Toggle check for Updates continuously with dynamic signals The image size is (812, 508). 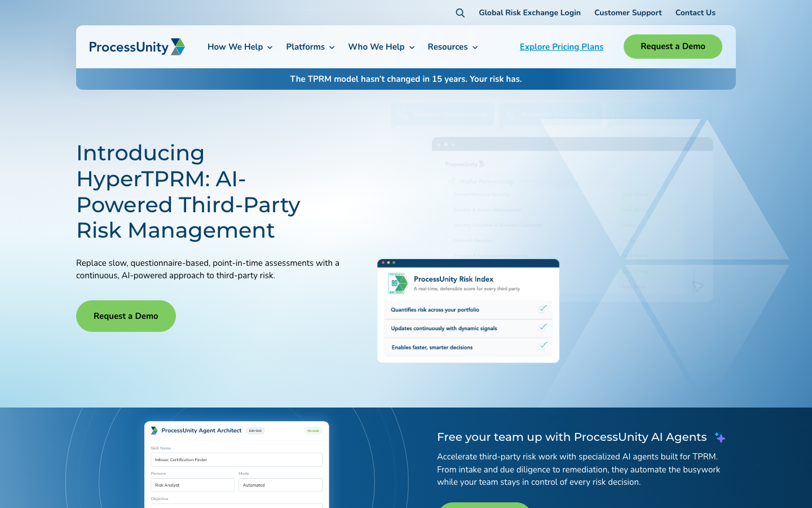[542, 327]
